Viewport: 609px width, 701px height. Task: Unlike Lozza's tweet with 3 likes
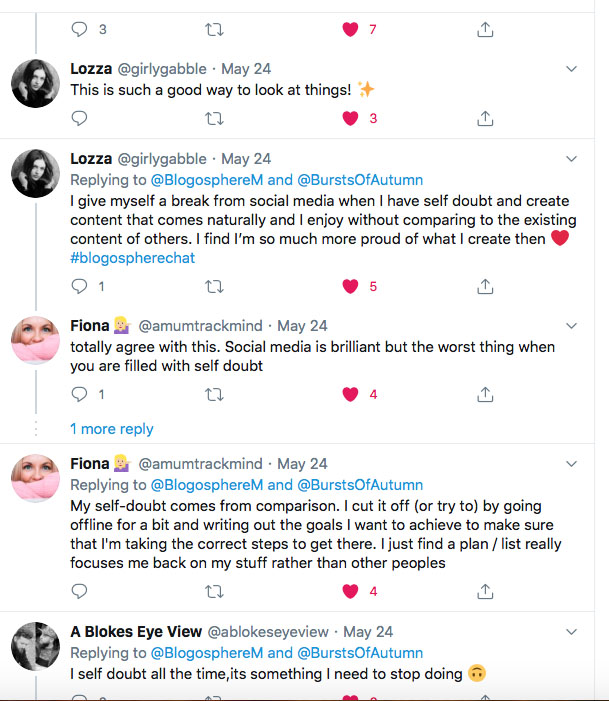click(x=350, y=118)
